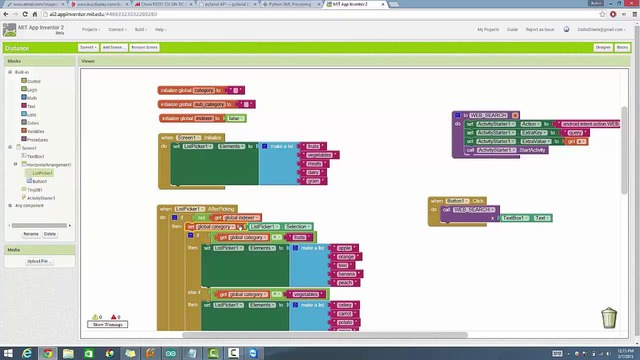Open the Help menu
The width and height of the screenshot is (640, 360).
(x=160, y=29)
